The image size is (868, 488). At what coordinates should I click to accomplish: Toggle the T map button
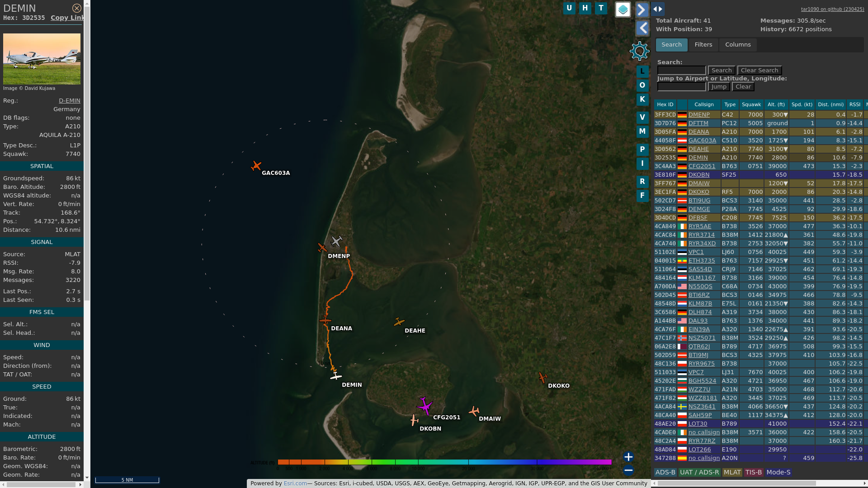pos(601,8)
